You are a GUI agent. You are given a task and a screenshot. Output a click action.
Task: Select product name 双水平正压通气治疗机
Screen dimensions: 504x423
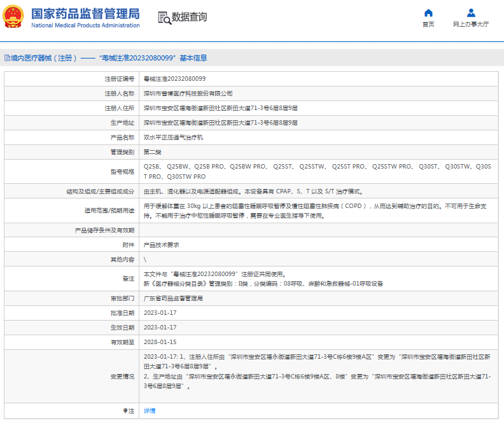click(173, 137)
